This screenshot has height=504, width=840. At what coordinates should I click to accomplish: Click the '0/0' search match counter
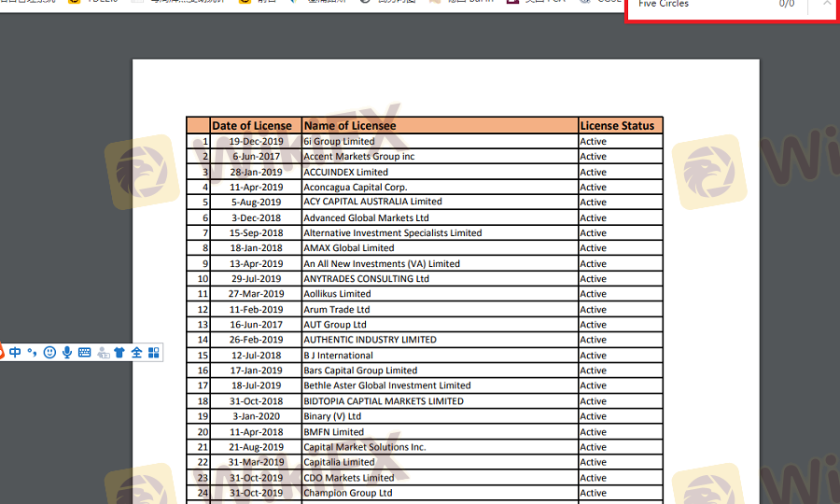(x=787, y=4)
